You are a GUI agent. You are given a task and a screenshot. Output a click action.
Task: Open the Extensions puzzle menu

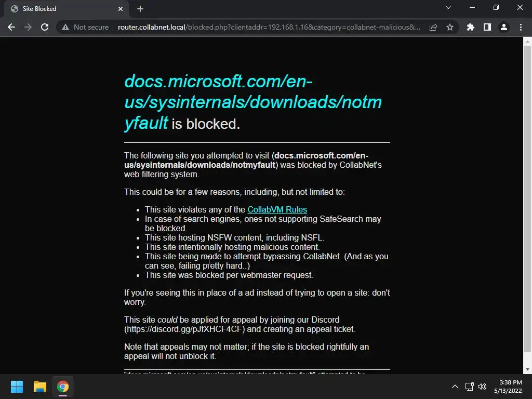click(x=471, y=27)
